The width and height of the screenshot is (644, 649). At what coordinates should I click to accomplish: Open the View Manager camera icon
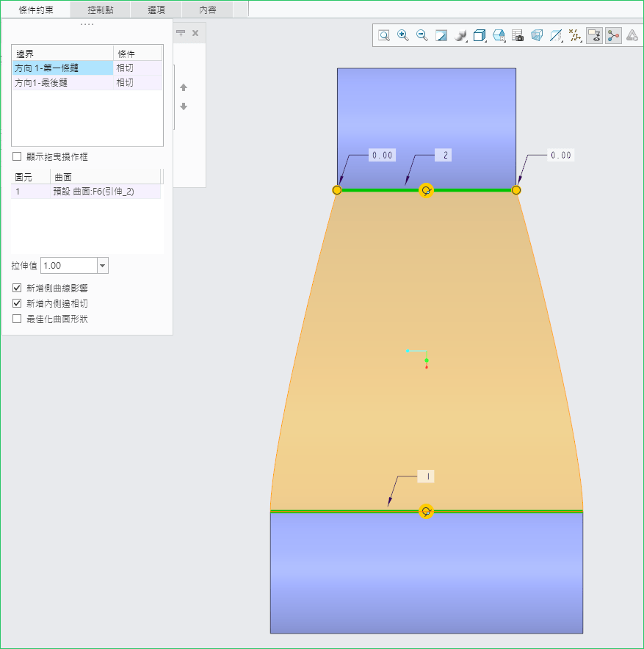click(x=518, y=35)
